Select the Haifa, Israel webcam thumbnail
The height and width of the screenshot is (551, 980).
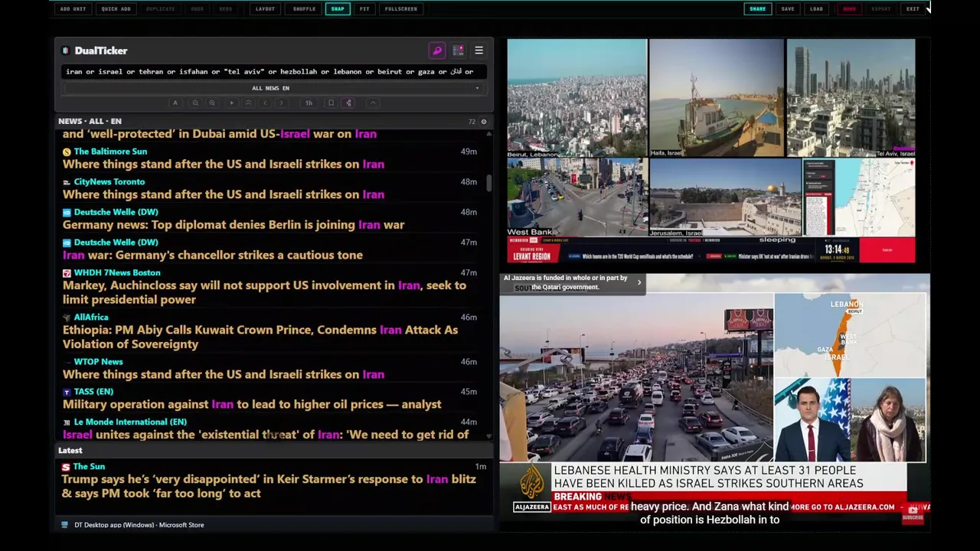(716, 99)
